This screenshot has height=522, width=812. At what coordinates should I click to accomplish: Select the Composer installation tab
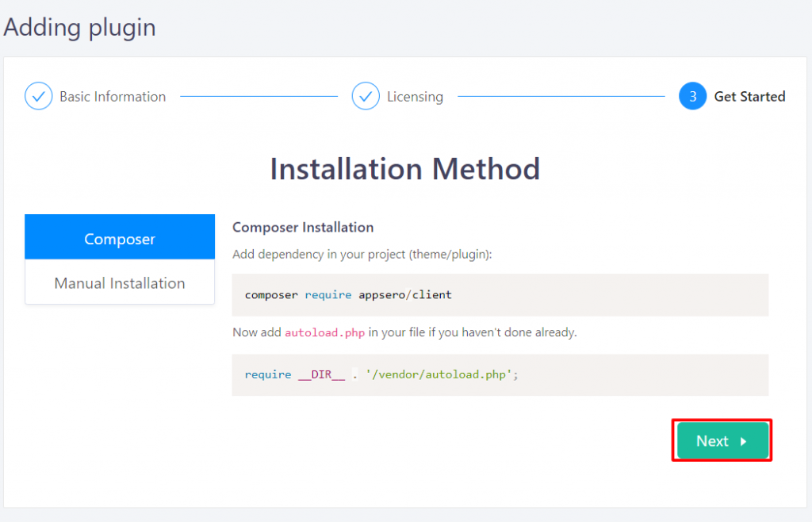point(120,237)
